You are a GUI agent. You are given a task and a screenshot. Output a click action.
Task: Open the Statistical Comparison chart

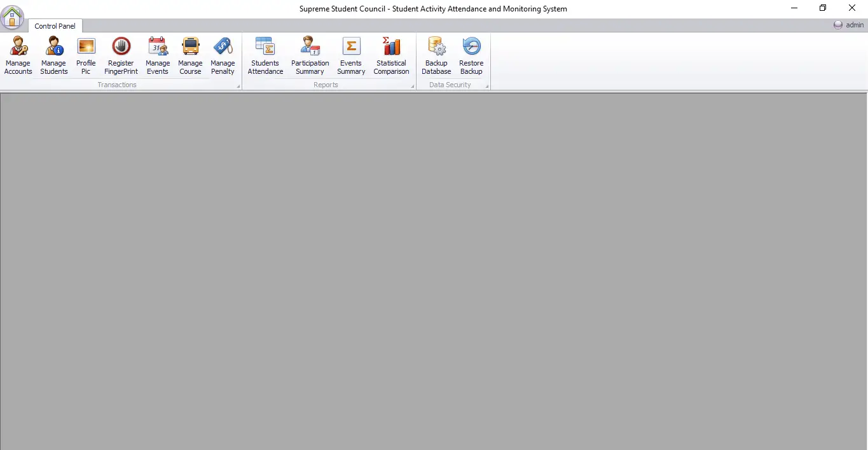391,56
